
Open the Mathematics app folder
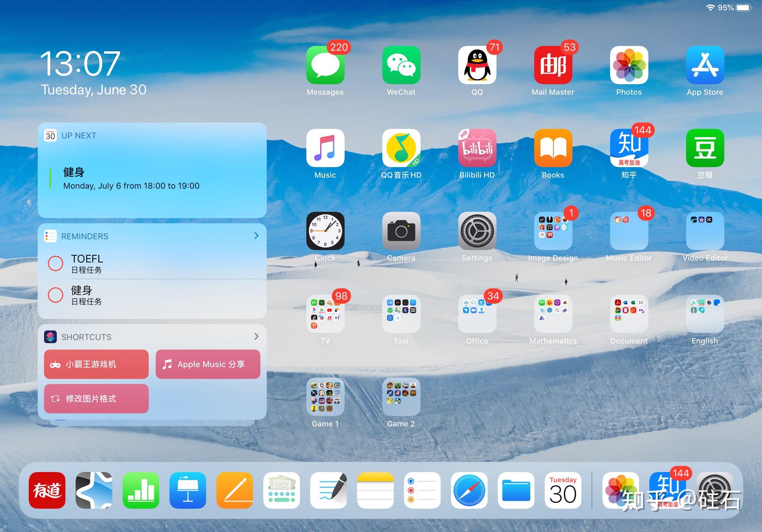click(x=553, y=314)
